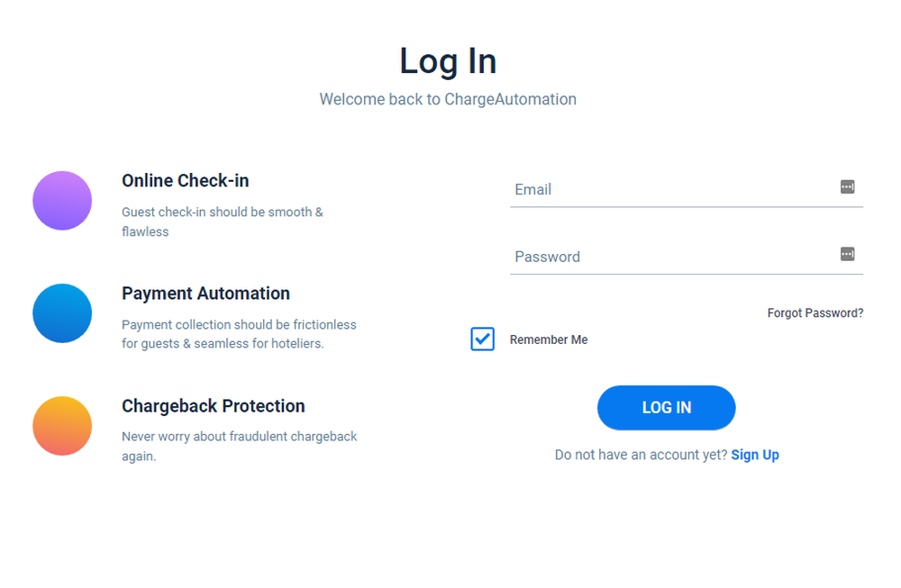The height and width of the screenshot is (588, 901).
Task: Focus the Email input field
Action: click(686, 189)
